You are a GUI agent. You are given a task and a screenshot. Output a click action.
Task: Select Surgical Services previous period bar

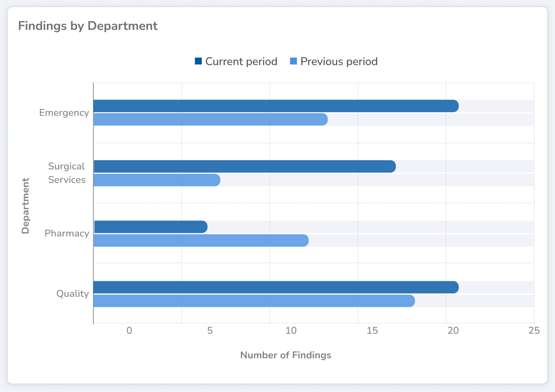click(157, 180)
